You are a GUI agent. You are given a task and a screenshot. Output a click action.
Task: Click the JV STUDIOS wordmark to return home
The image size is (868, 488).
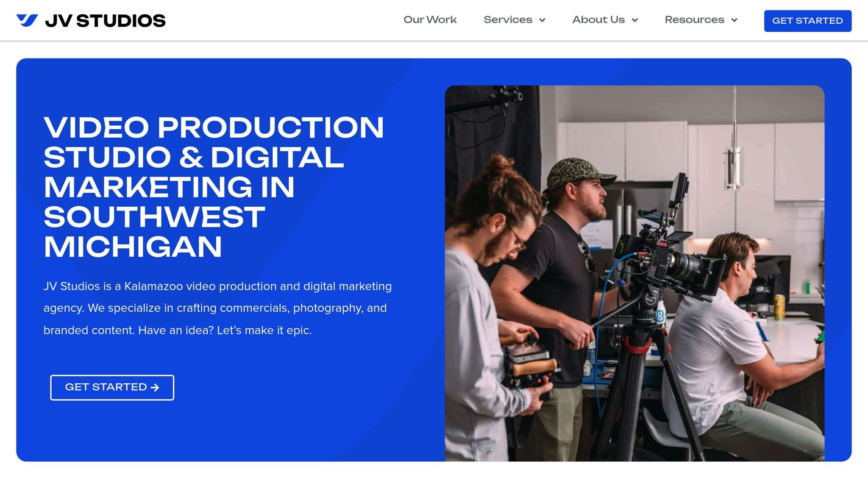pyautogui.click(x=106, y=20)
